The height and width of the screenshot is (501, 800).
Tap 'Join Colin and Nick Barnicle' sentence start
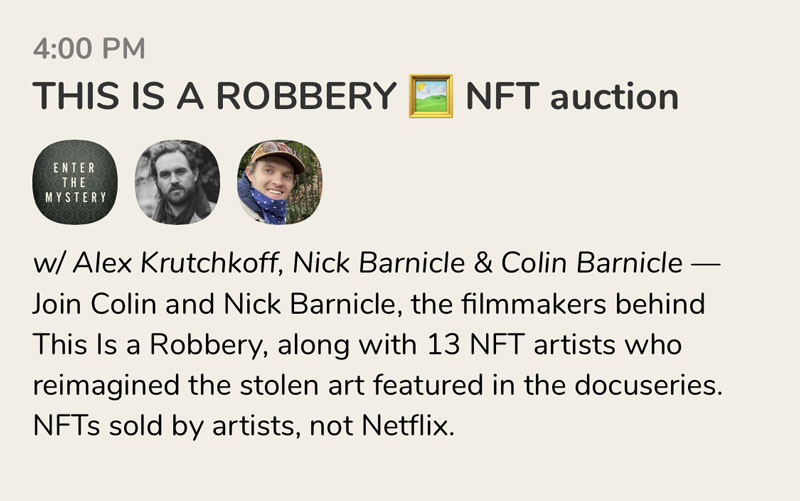tap(214, 304)
